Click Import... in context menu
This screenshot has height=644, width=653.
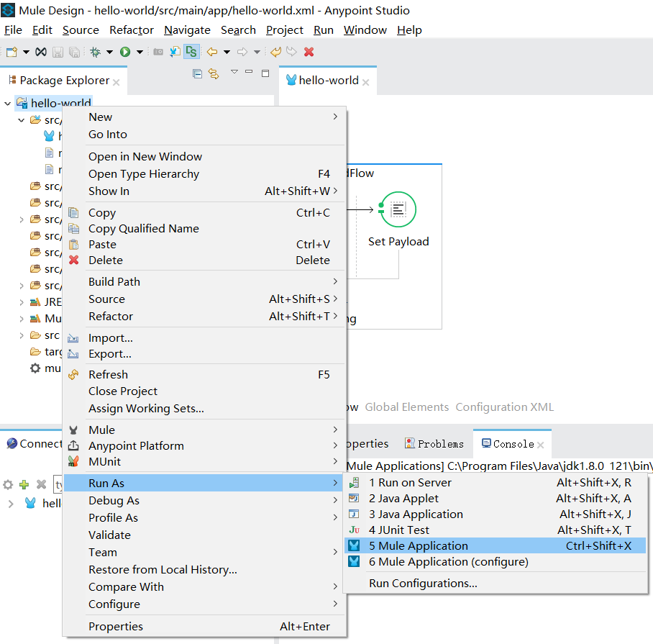[205, 337]
